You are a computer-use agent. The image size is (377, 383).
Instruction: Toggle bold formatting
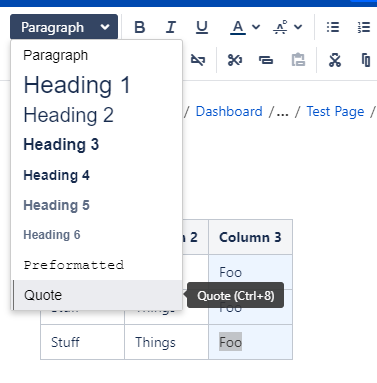140,27
